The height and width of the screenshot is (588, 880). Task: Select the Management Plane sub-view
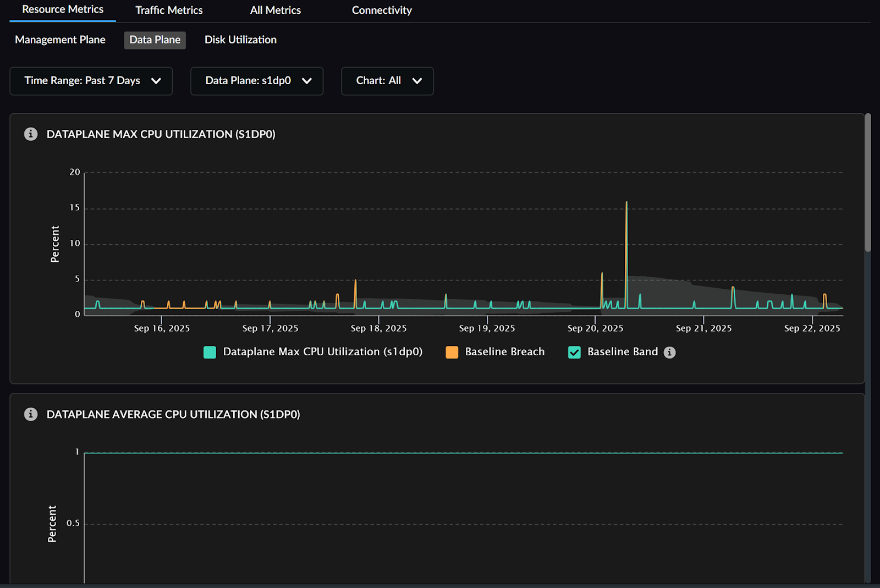[60, 40]
